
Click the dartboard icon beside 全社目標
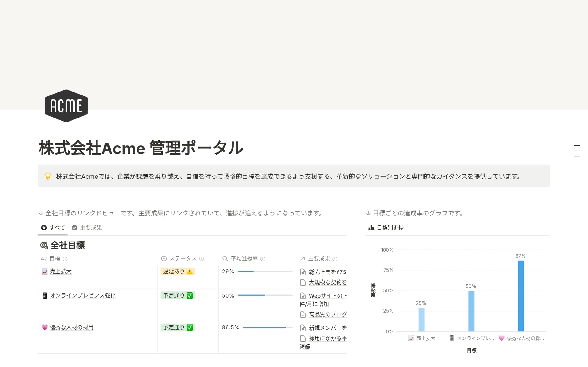44,245
